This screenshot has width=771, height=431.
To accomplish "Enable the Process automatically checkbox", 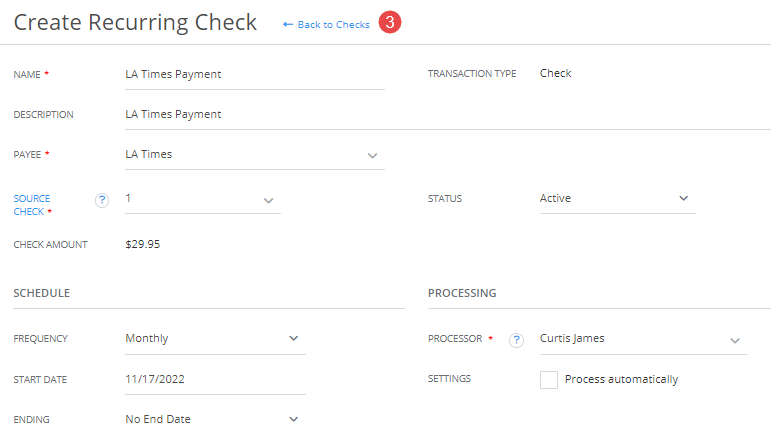I will click(549, 380).
